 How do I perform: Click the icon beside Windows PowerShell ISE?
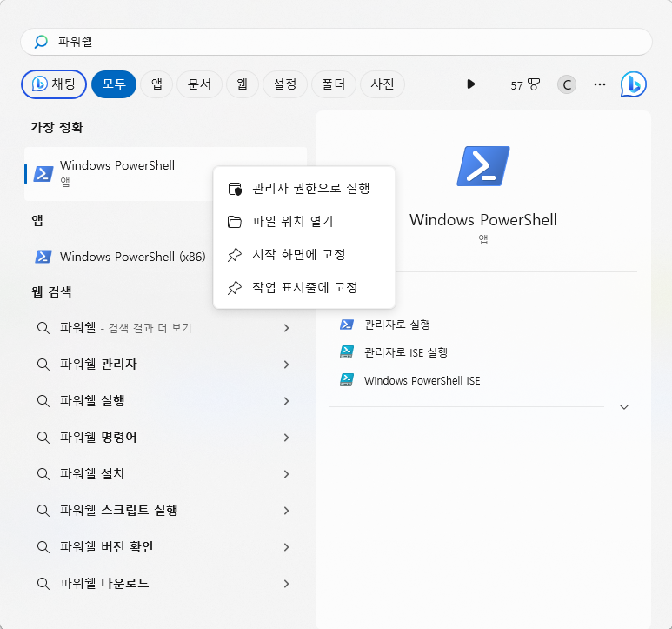coord(347,380)
